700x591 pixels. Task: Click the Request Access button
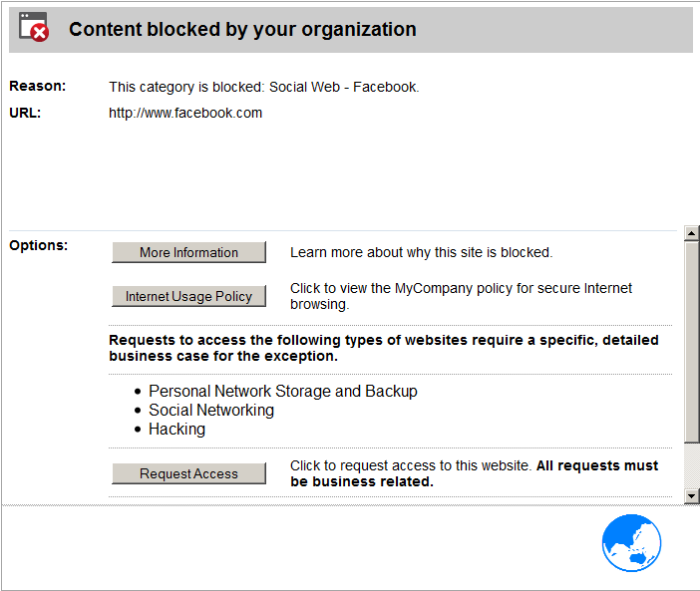[x=188, y=473]
